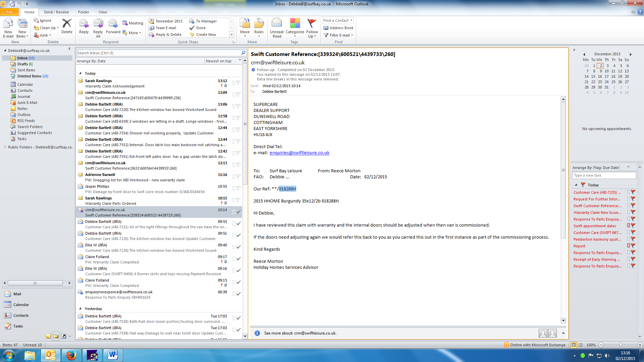This screenshot has height=362, width=644.
Task: Collapse the Today group in message list
Action: (x=80, y=73)
